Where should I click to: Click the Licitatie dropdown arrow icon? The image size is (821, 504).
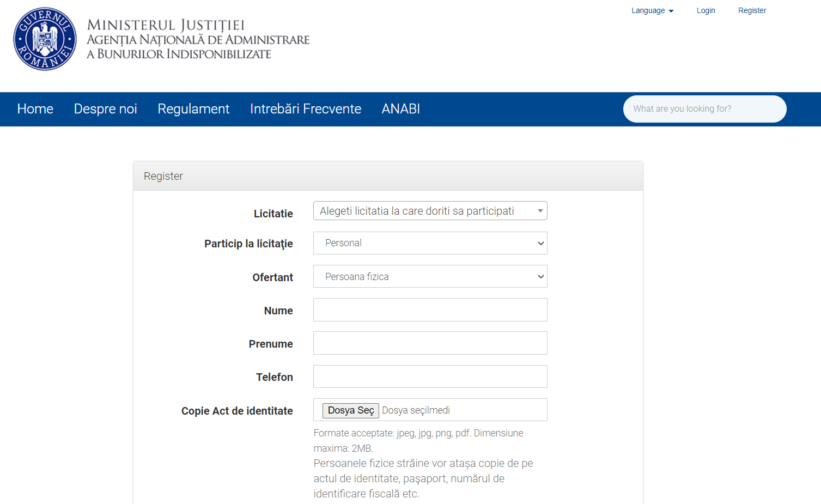click(540, 211)
